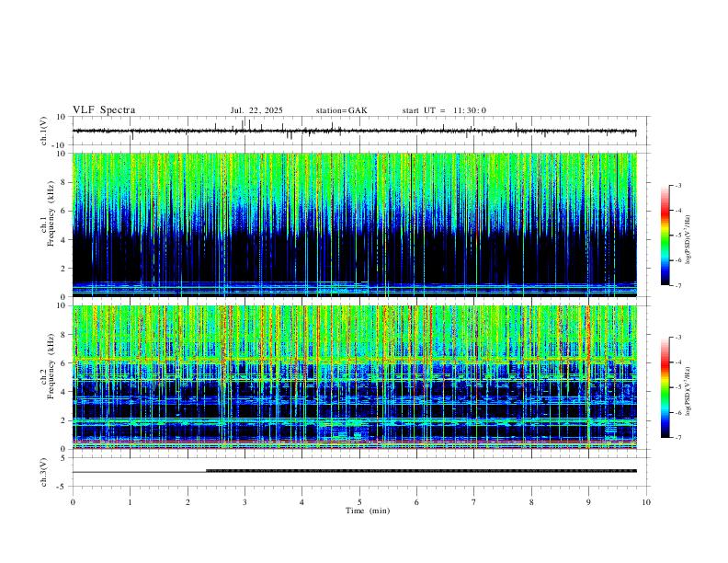Click the 'ch.3(V)' axis label
This screenshot has width=728, height=563.
point(44,472)
